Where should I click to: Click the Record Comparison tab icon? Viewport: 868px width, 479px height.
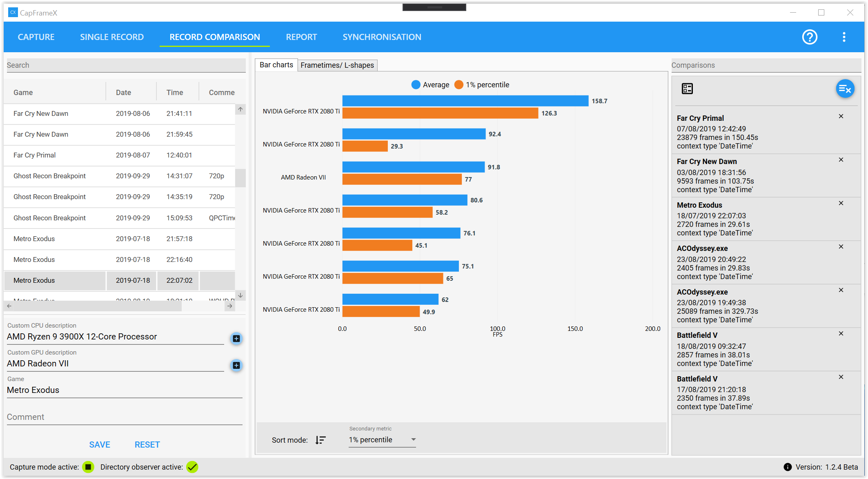(x=214, y=37)
